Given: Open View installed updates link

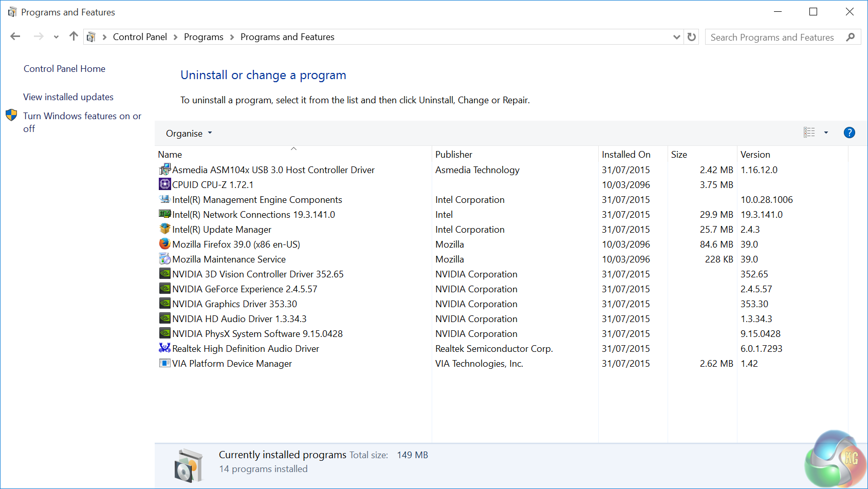Looking at the screenshot, I should click(68, 97).
